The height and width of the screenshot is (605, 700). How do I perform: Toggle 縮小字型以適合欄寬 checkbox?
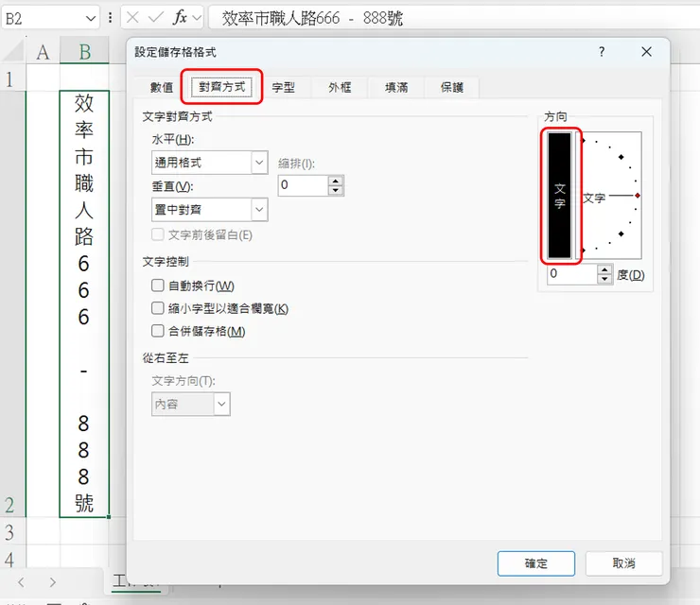coord(158,308)
